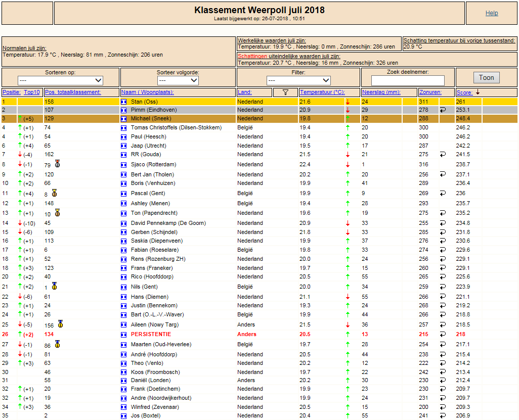Click the filter funnel icon beside Land
Screen dimensions: 519x420
[x=285, y=92]
